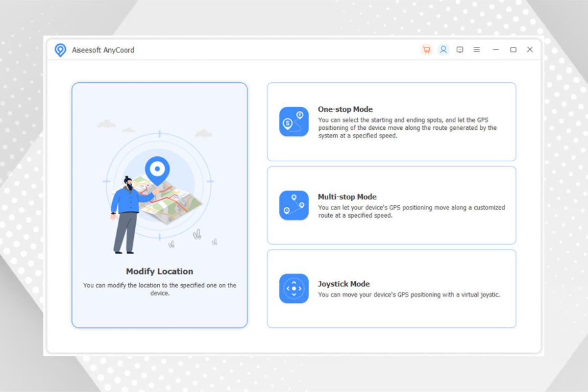588x392 pixels.
Task: Click the Modify Location description text
Action: pos(159,289)
